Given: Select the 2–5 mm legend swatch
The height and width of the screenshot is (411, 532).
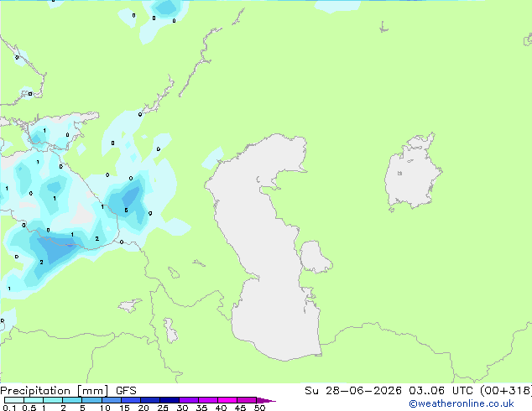Looking at the screenshot, I should pyautogui.click(x=72, y=400).
